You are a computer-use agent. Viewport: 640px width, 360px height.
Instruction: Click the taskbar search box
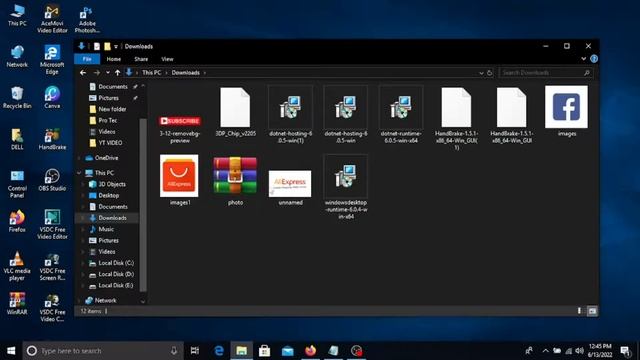(x=103, y=351)
